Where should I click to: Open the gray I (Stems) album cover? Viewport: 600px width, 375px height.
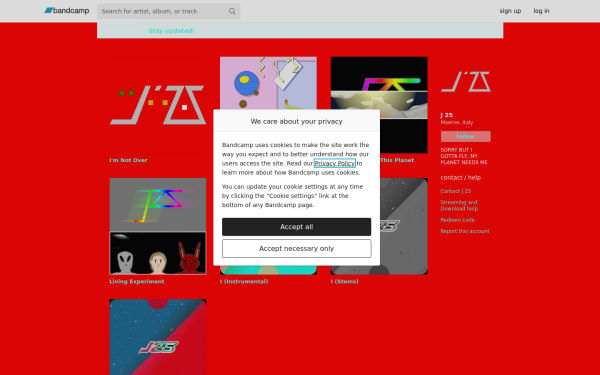[404, 226]
